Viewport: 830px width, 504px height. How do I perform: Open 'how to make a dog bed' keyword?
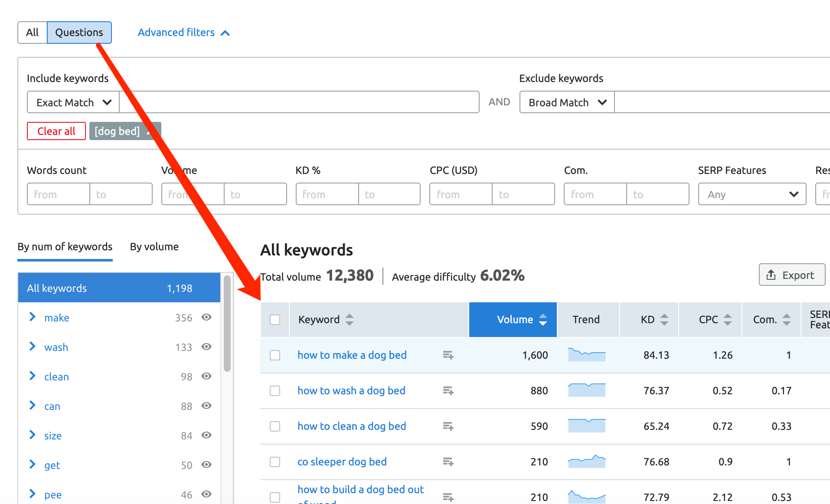(x=352, y=355)
